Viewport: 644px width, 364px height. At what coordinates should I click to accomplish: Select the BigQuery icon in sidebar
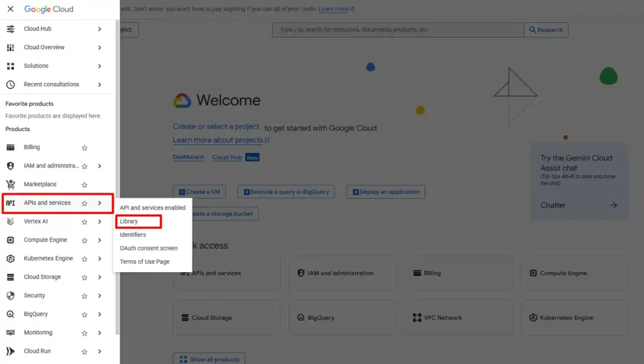[x=10, y=314]
